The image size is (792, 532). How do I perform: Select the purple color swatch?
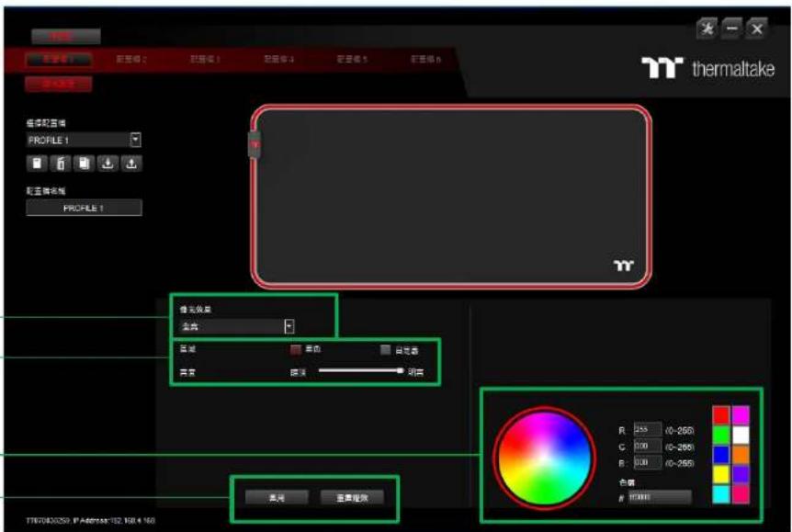741,474
